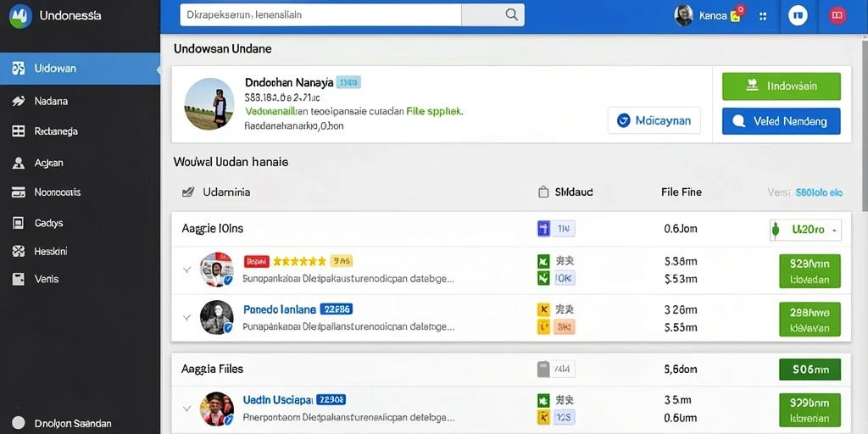Click the red circular icon in header
Image resolution: width=868 pixels, height=434 pixels.
pyautogui.click(x=837, y=15)
